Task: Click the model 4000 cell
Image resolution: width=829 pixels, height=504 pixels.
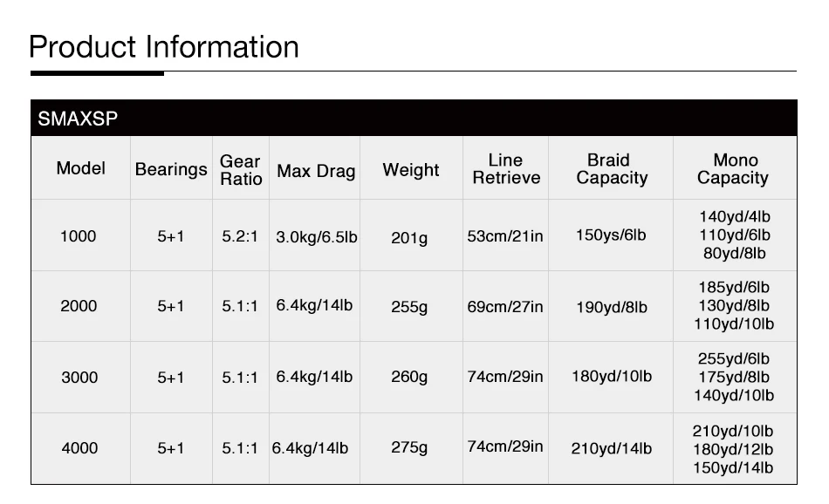Action: (x=81, y=448)
